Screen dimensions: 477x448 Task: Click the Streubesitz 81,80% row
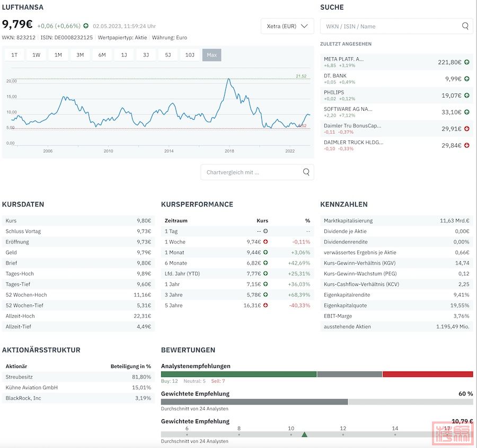[78, 377]
